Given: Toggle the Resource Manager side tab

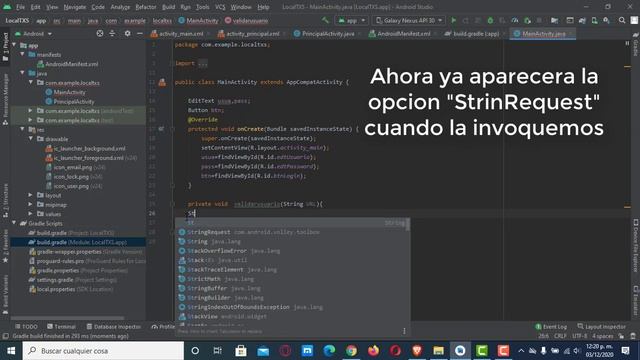Looking at the screenshot, I should [x=5, y=99].
